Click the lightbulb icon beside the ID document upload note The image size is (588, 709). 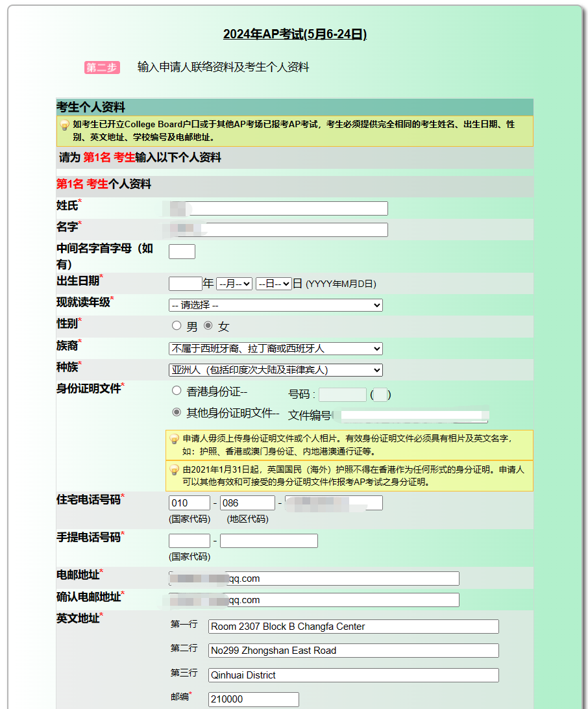coord(174,439)
